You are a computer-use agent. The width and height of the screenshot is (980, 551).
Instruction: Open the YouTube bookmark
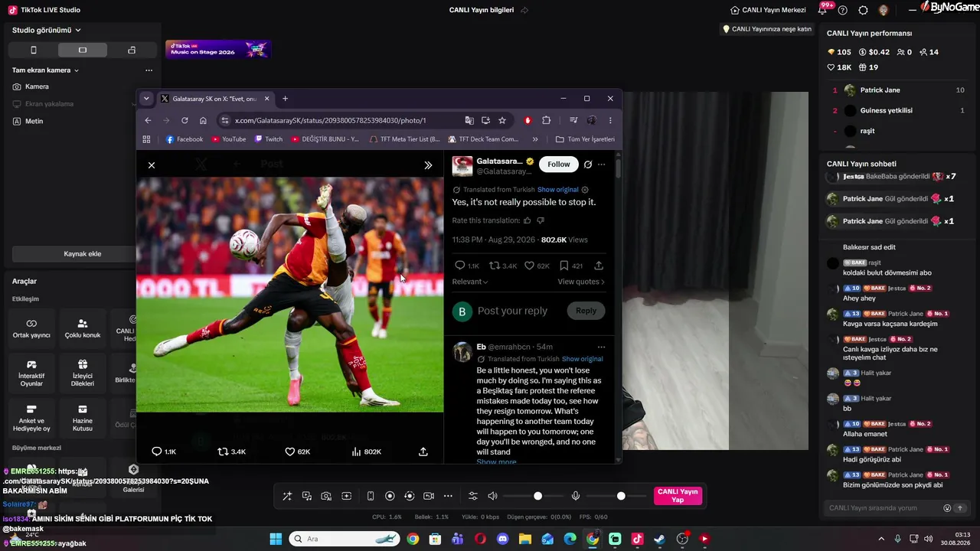pyautogui.click(x=229, y=139)
